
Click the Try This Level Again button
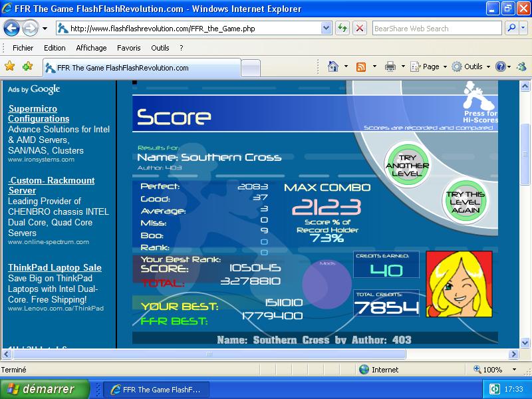pos(465,201)
